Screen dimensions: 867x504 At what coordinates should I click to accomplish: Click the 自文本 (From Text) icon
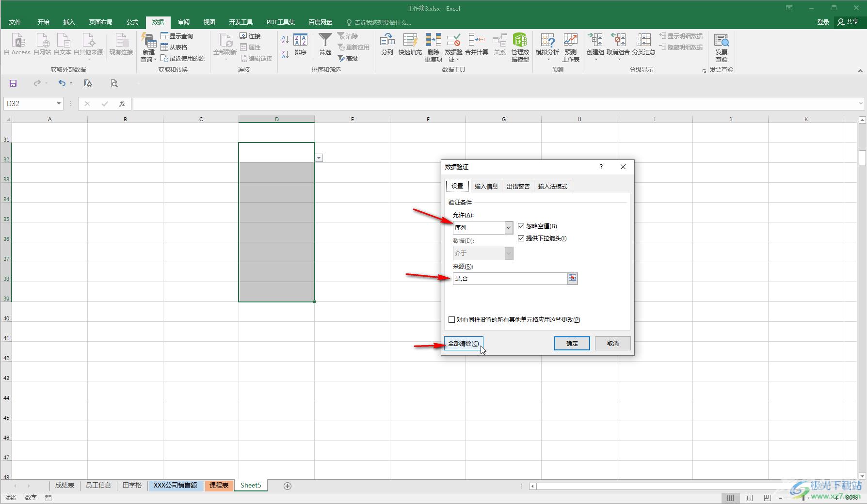click(x=63, y=44)
